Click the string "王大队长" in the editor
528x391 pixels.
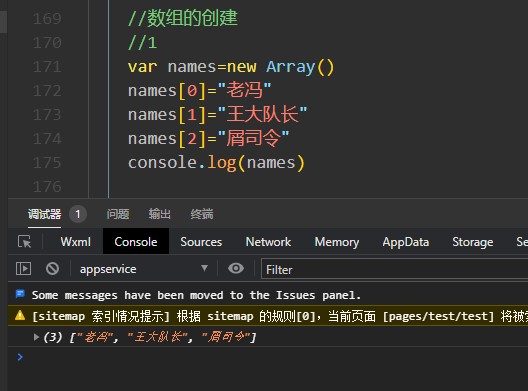262,114
